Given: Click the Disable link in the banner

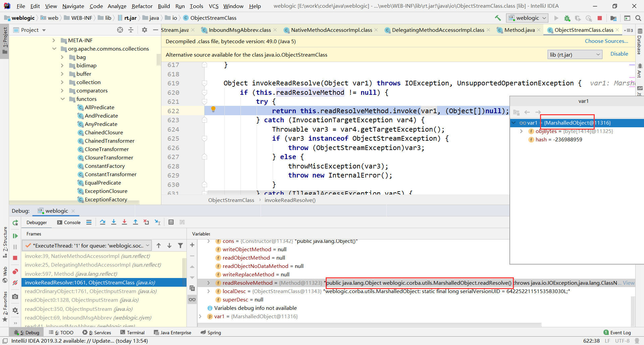Looking at the screenshot, I should click(x=619, y=54).
